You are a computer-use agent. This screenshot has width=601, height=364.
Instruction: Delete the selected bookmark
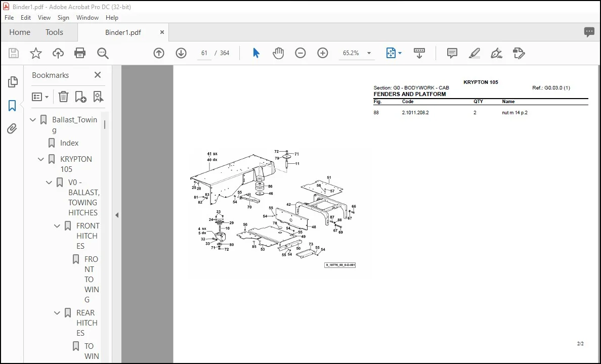(x=63, y=97)
